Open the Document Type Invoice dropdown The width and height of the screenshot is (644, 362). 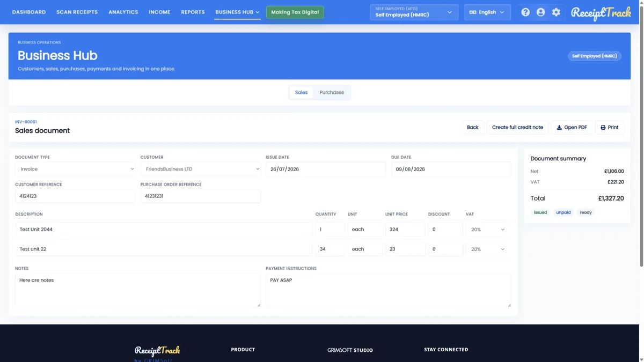pyautogui.click(x=75, y=169)
